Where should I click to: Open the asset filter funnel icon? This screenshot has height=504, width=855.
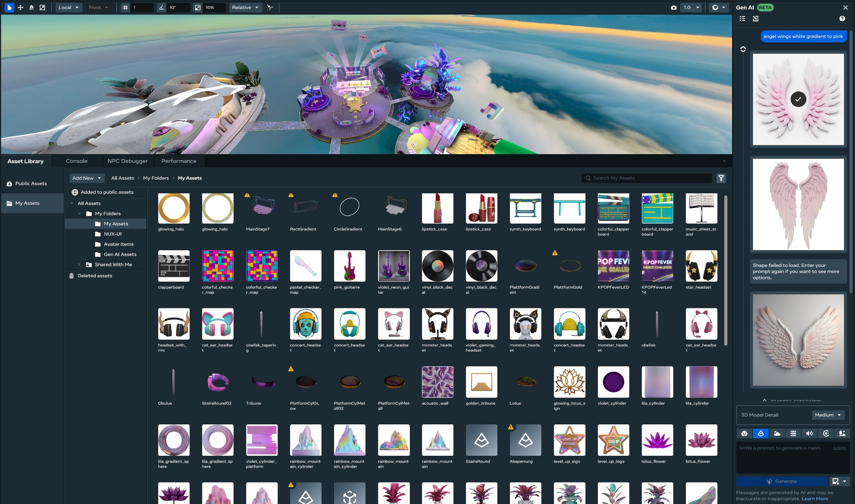coord(721,178)
